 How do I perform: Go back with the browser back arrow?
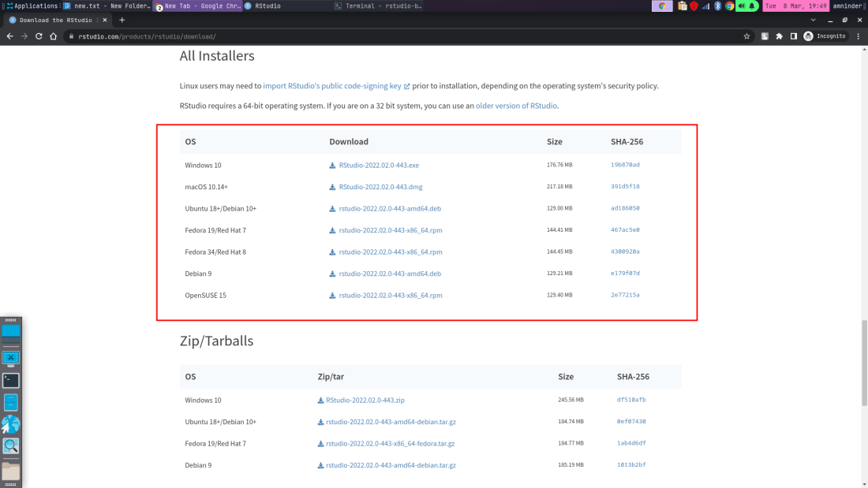click(10, 36)
